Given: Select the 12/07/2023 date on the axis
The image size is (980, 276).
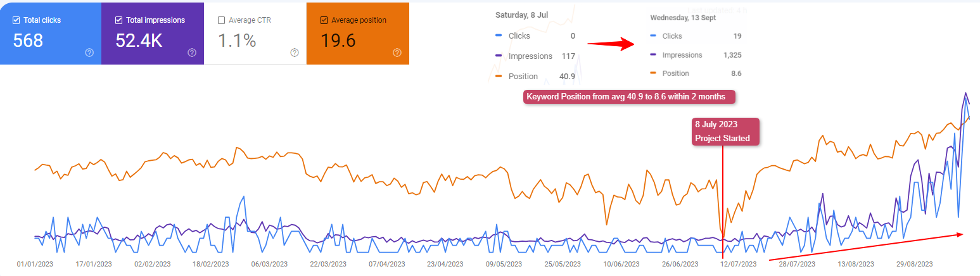Looking at the screenshot, I should pyautogui.click(x=739, y=263).
